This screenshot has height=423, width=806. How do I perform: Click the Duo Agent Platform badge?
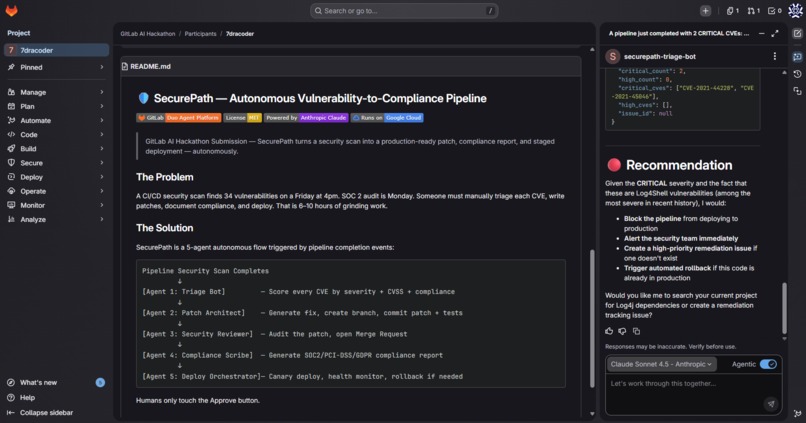pos(179,118)
